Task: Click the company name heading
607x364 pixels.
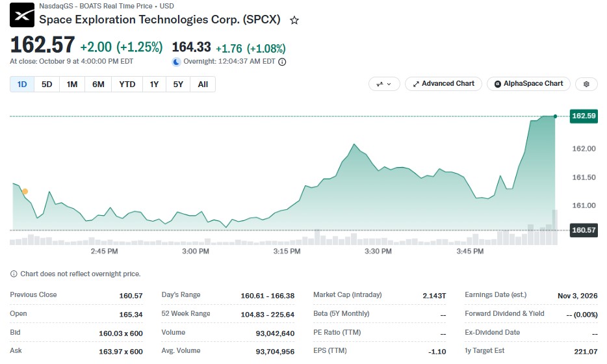Action: [x=159, y=19]
